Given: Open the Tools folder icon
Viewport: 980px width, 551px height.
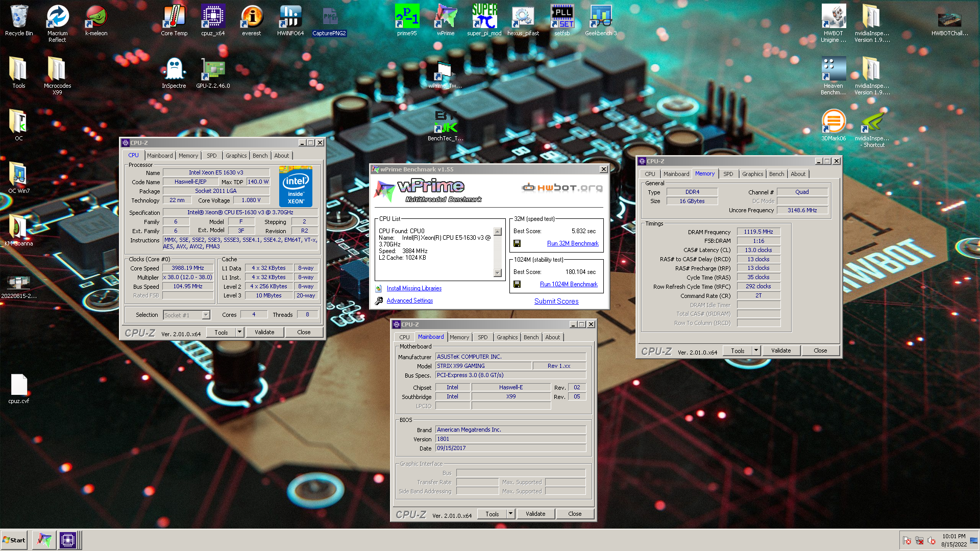Looking at the screenshot, I should coord(19,73).
